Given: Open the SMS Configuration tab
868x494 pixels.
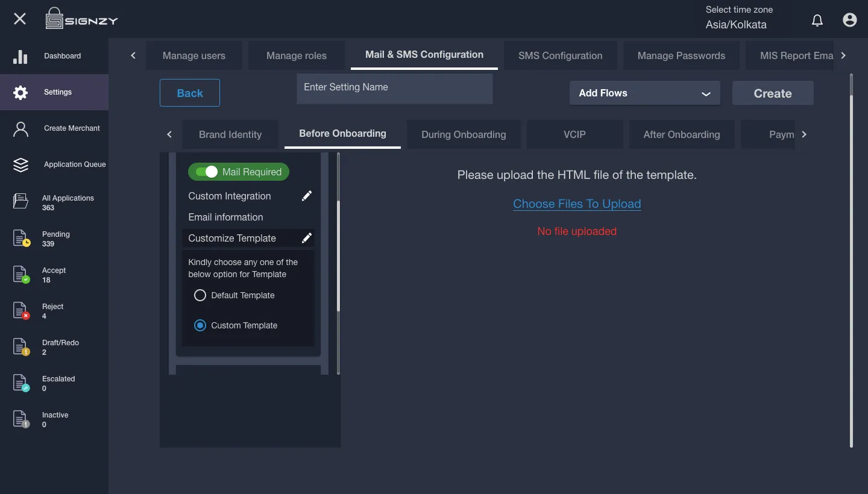Looking at the screenshot, I should click(x=561, y=55).
